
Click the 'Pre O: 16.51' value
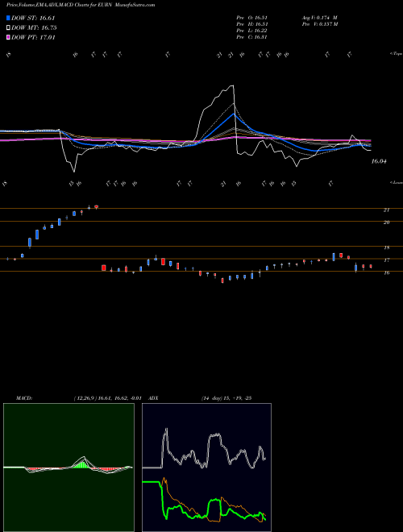click(252, 18)
